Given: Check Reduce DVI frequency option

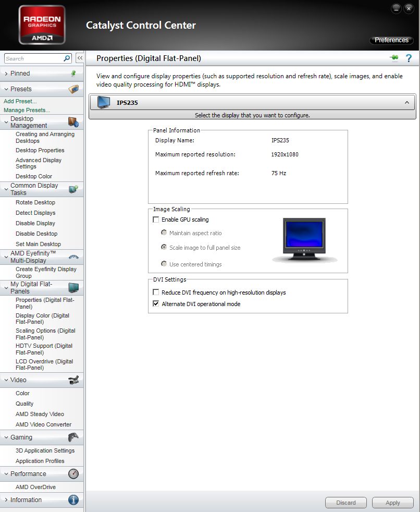Looking at the screenshot, I should (x=156, y=293).
